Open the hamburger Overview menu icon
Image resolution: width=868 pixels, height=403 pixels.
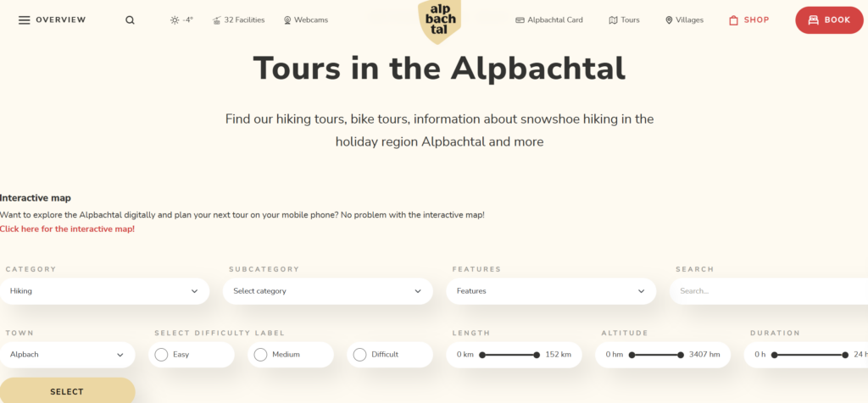pyautogui.click(x=24, y=20)
